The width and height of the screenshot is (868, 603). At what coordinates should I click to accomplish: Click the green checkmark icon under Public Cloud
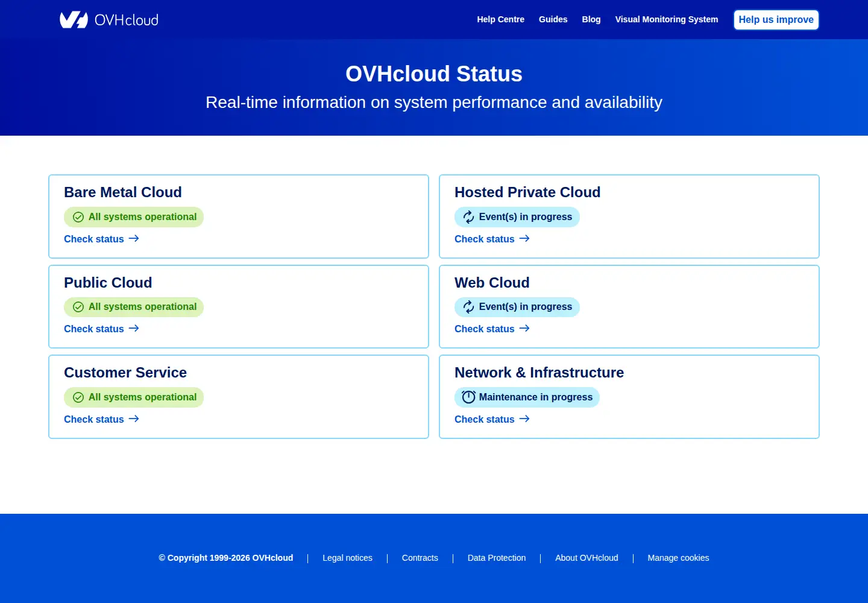tap(78, 307)
